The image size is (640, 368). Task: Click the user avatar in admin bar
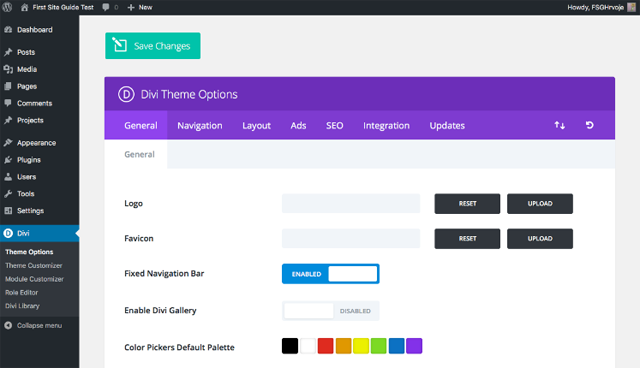click(631, 7)
